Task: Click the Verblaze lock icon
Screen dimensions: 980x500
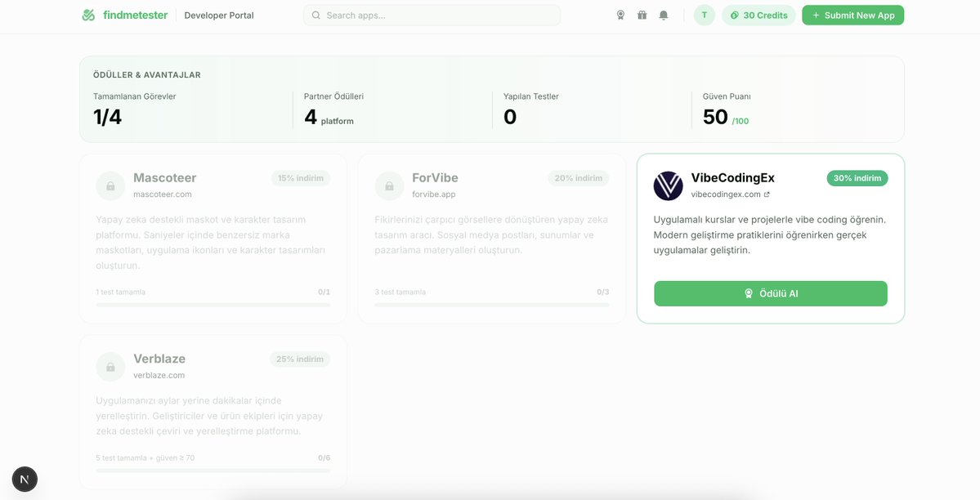Action: point(110,367)
